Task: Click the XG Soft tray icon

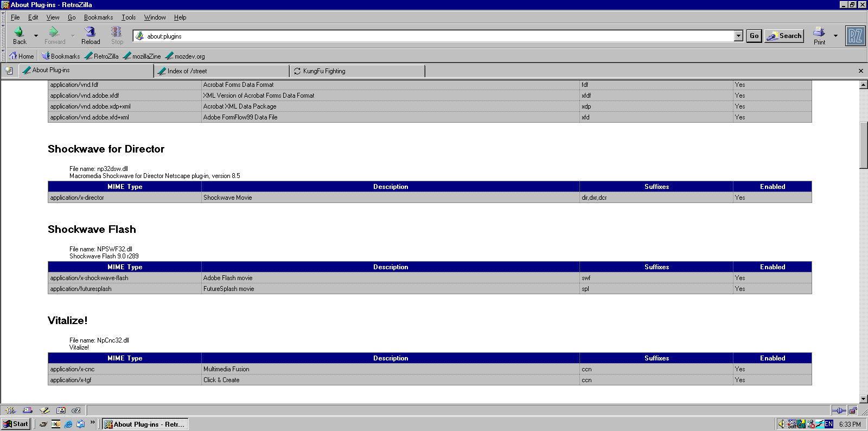Action: tap(792, 424)
